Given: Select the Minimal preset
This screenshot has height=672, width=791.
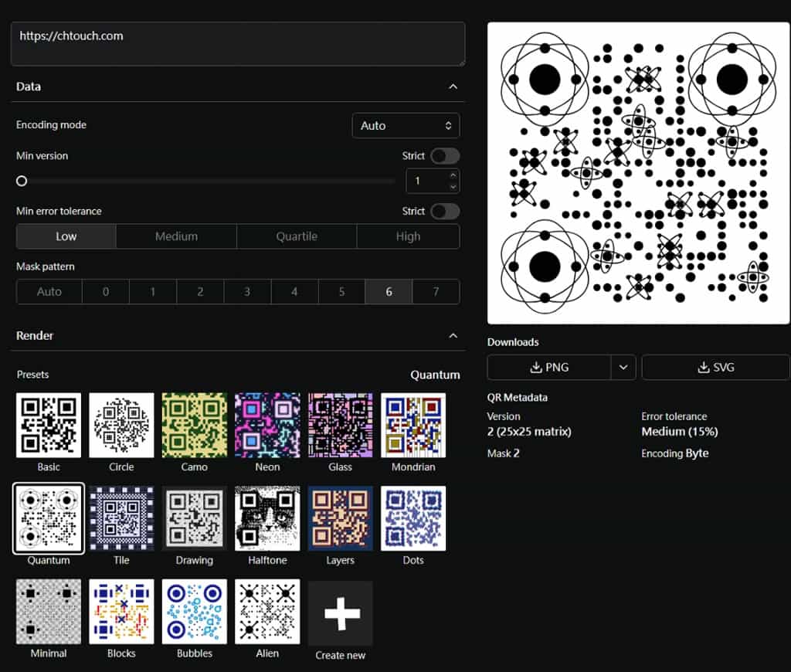Looking at the screenshot, I should point(49,612).
